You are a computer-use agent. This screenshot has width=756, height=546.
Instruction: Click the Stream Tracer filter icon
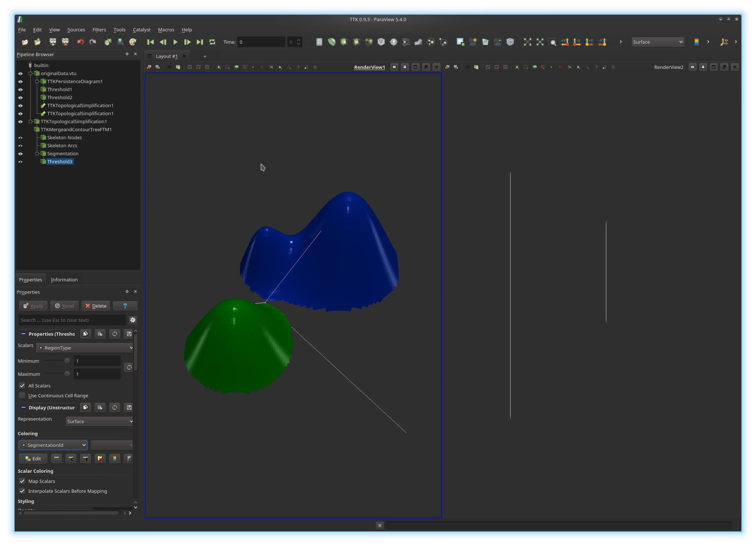point(406,42)
